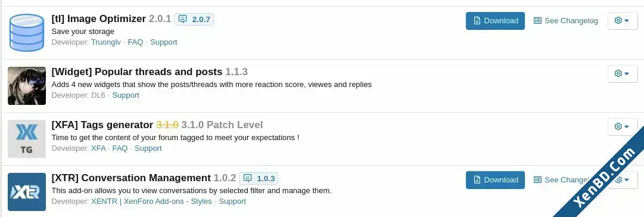Click the 2.0.7 update badge for Image Optimizer

pos(194,19)
